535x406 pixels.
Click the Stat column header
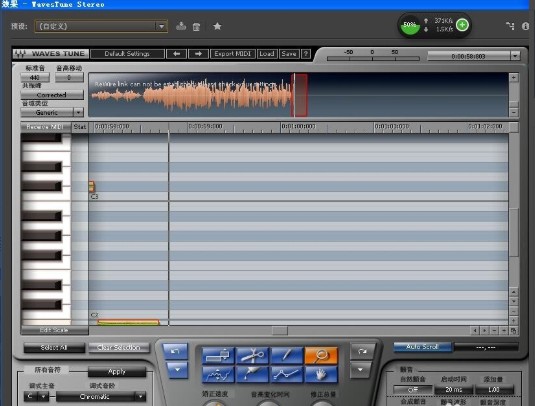(x=80, y=127)
